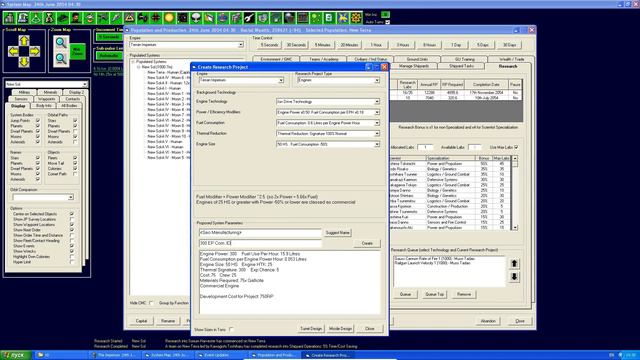Toggle Show Wrecks option
This screenshot has width=640, height=360.
click(x=72, y=251)
